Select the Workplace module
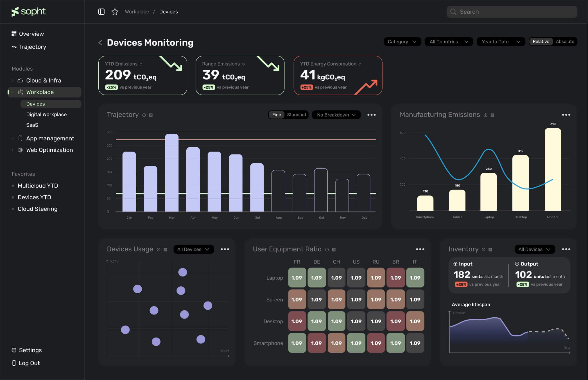The height and width of the screenshot is (380, 588). coord(45,92)
